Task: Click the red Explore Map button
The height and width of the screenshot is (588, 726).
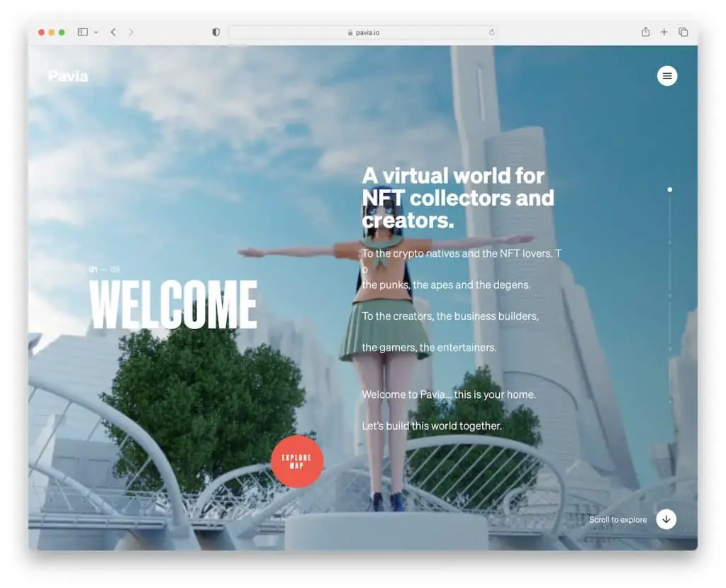Action: (x=297, y=462)
